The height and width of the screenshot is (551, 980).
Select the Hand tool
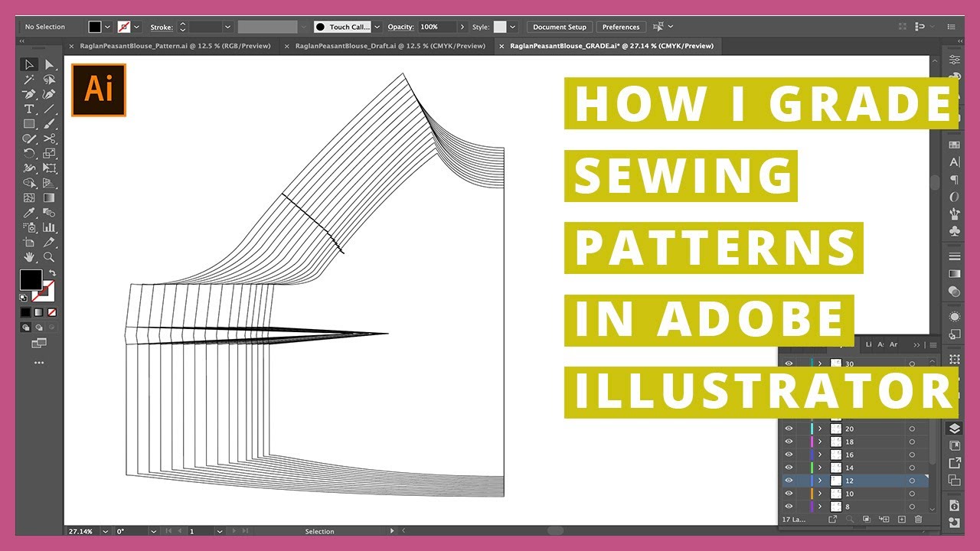pos(29,257)
